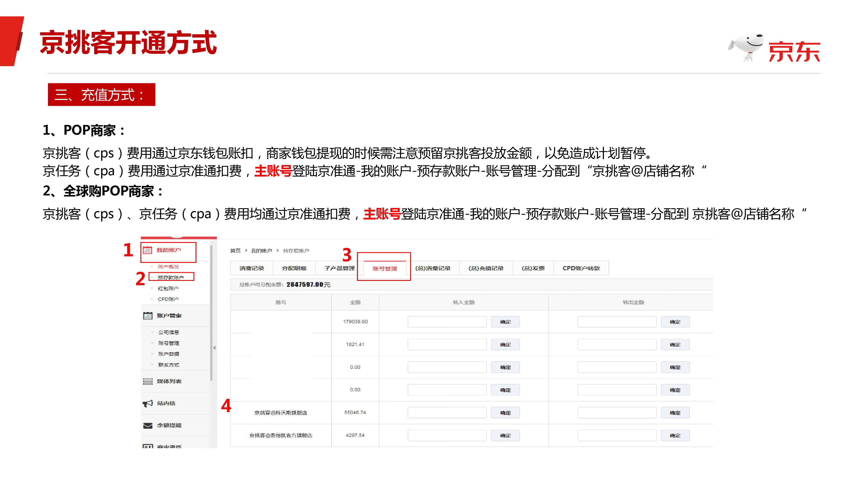The image size is (868, 488).
Task: Click the account name 京挑客@科沃斯旗舰店
Action: [281, 413]
